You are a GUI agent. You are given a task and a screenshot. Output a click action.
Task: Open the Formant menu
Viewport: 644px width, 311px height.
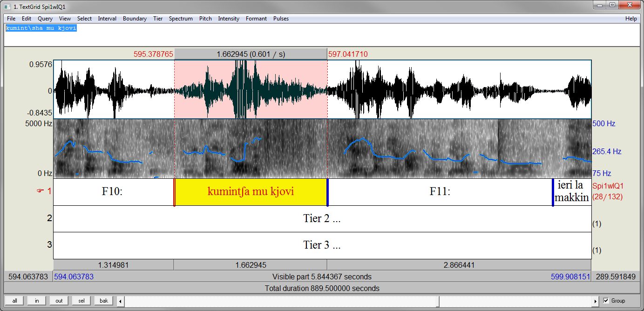click(256, 19)
